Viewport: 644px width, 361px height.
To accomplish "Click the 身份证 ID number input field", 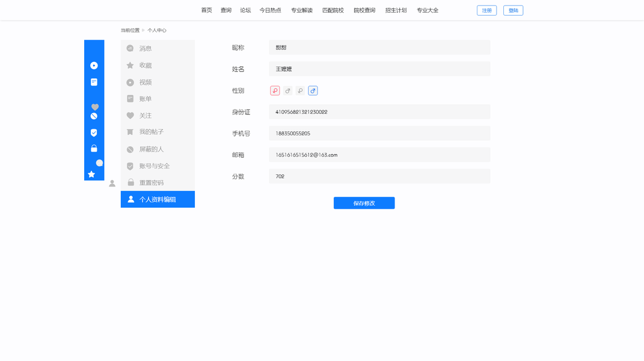I will tap(379, 112).
